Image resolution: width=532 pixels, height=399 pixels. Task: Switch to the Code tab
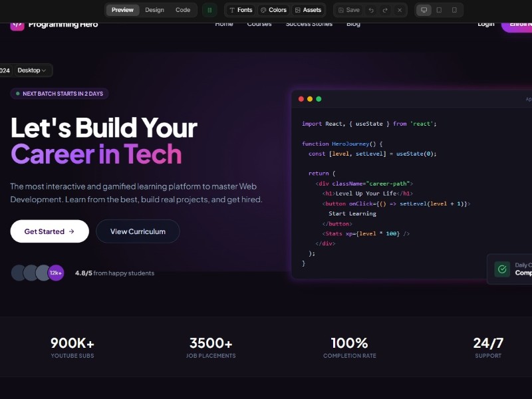tap(183, 10)
